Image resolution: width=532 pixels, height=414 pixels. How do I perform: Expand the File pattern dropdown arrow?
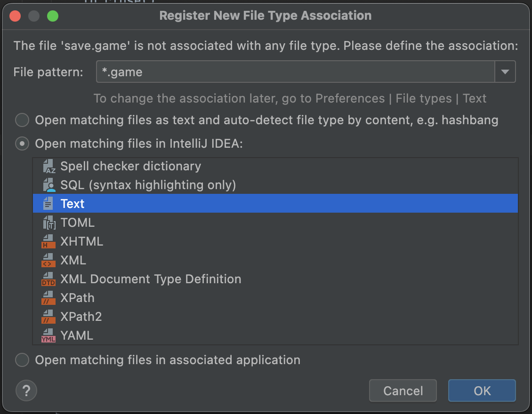pos(505,72)
